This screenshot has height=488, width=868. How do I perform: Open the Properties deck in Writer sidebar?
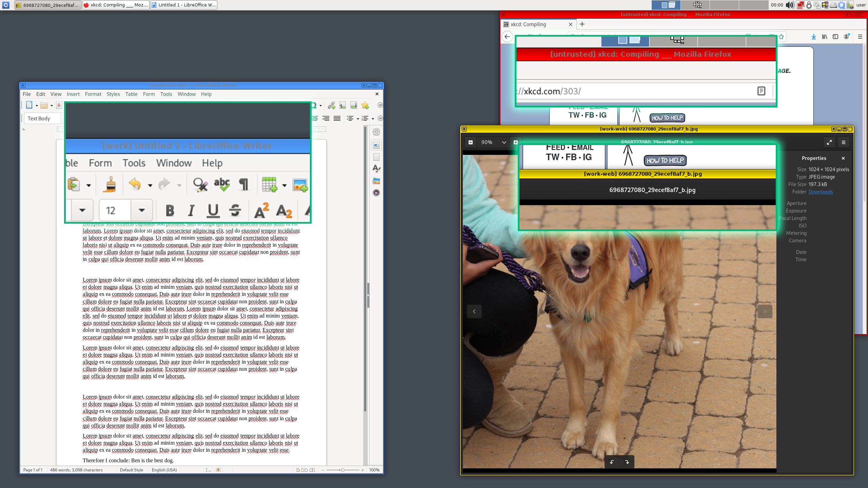pos(376,145)
